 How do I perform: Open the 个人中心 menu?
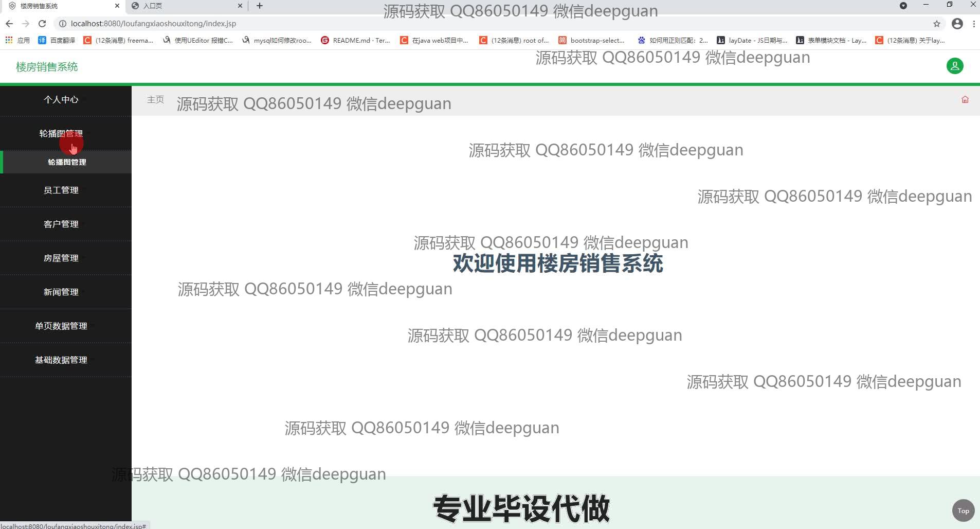[x=61, y=100]
